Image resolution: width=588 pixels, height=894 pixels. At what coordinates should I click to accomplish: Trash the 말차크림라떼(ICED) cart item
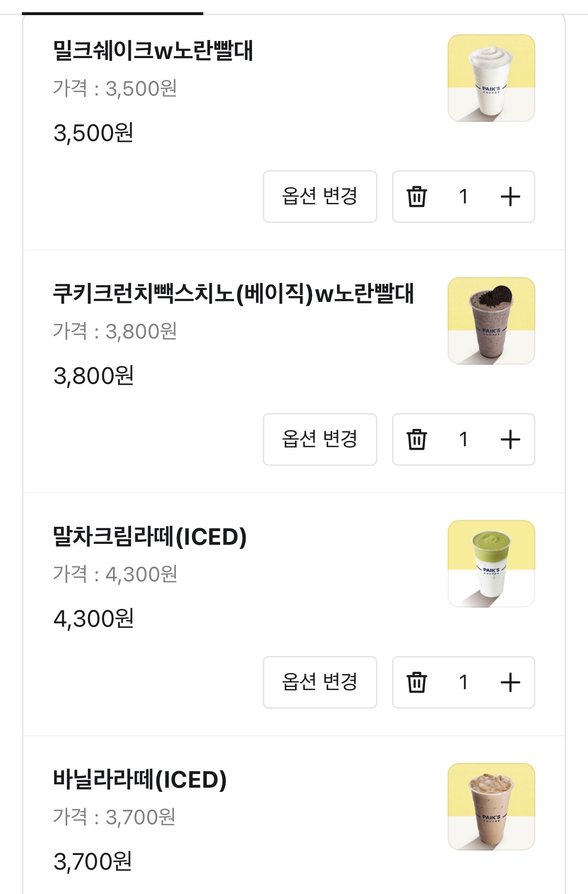(x=416, y=682)
